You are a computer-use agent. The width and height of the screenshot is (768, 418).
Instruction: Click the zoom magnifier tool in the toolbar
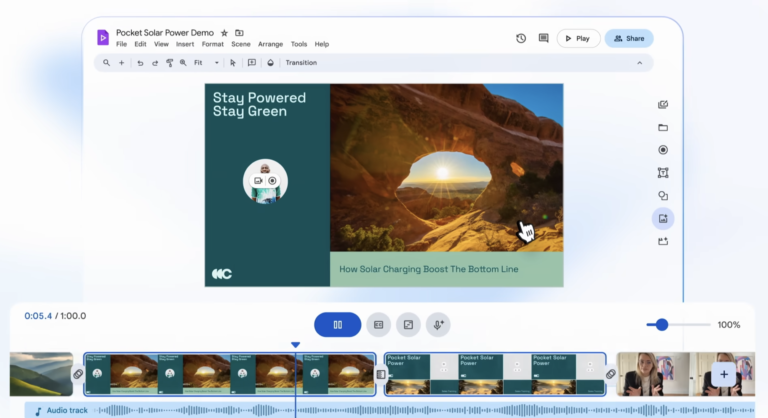coord(183,63)
